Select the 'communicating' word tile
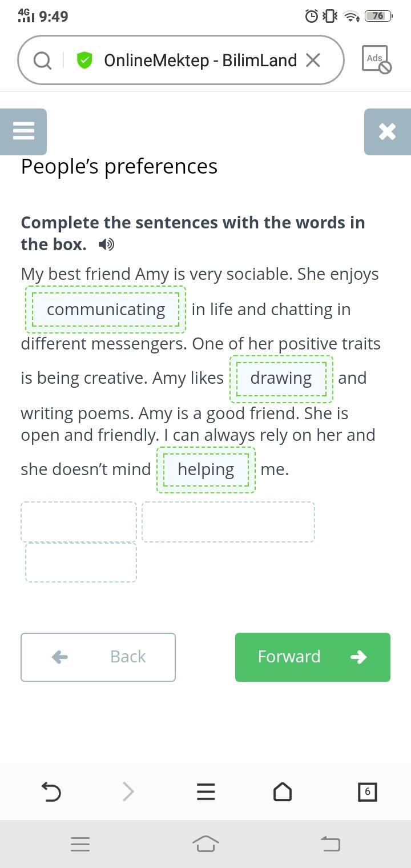The image size is (411, 868). pos(106,310)
